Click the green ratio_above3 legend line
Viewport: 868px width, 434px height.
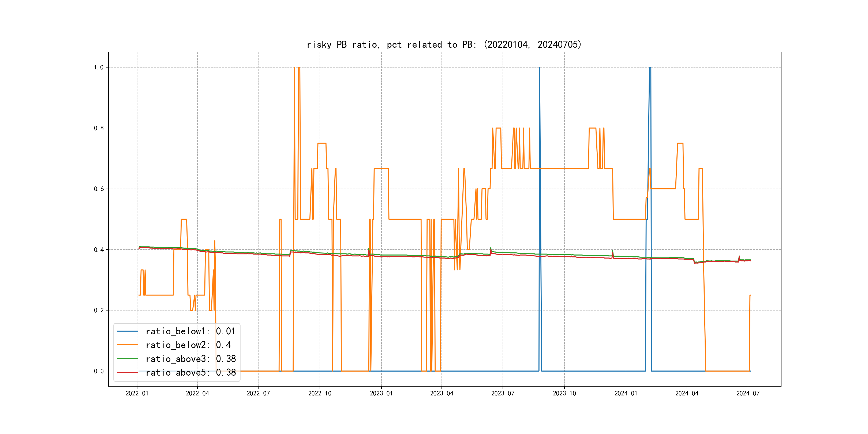[127, 359]
